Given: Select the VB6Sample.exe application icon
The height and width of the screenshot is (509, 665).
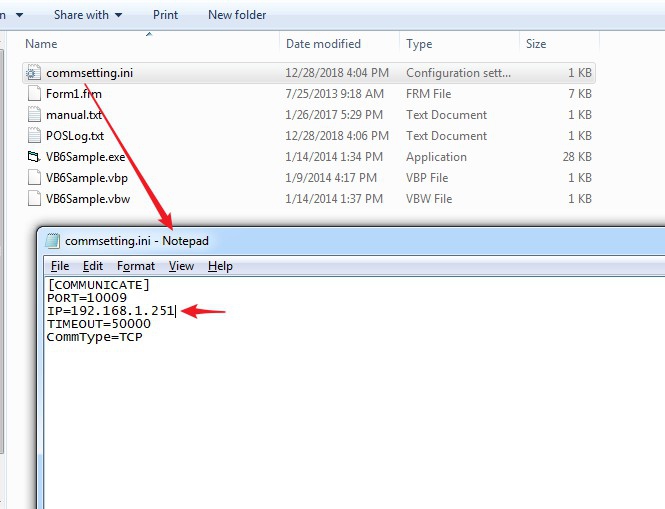Looking at the screenshot, I should point(33,157).
